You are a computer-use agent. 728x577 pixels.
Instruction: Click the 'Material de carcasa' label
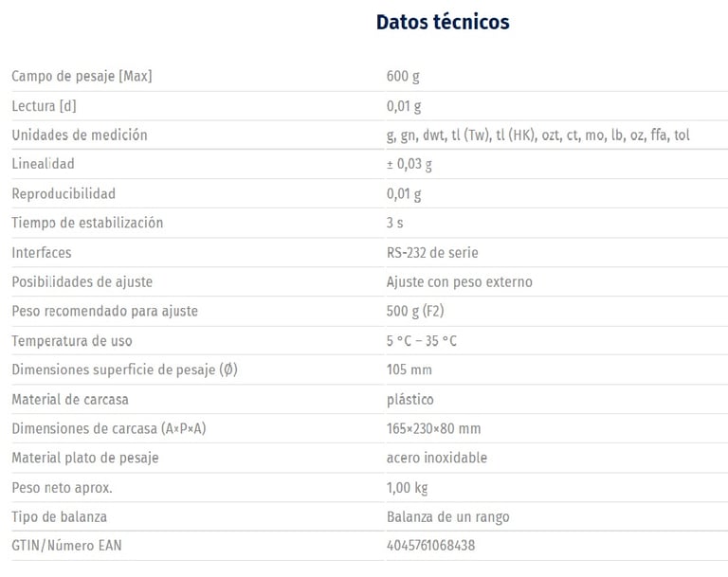70,399
